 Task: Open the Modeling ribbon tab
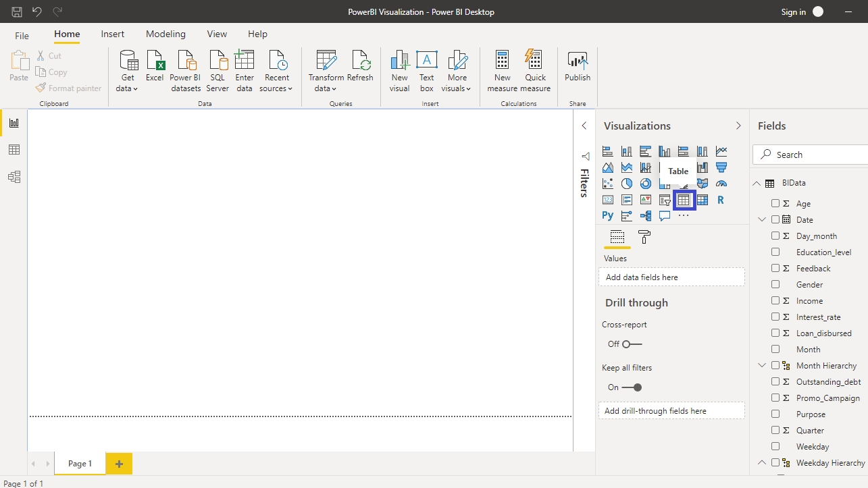pos(165,34)
